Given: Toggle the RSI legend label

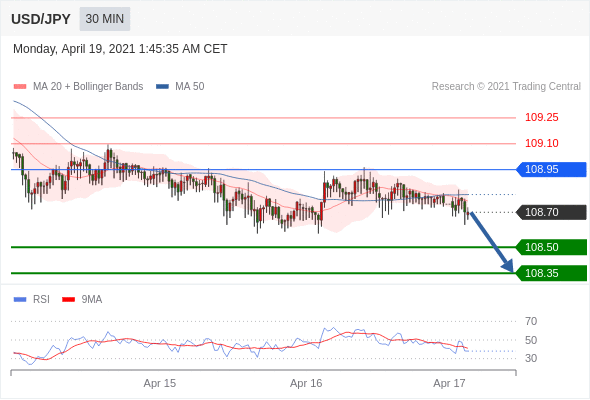Looking at the screenshot, I should click(41, 300).
